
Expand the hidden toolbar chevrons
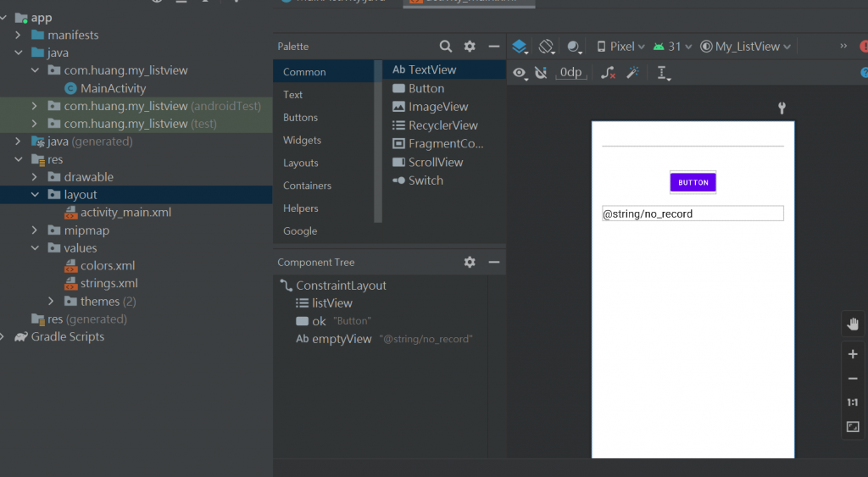(x=843, y=46)
